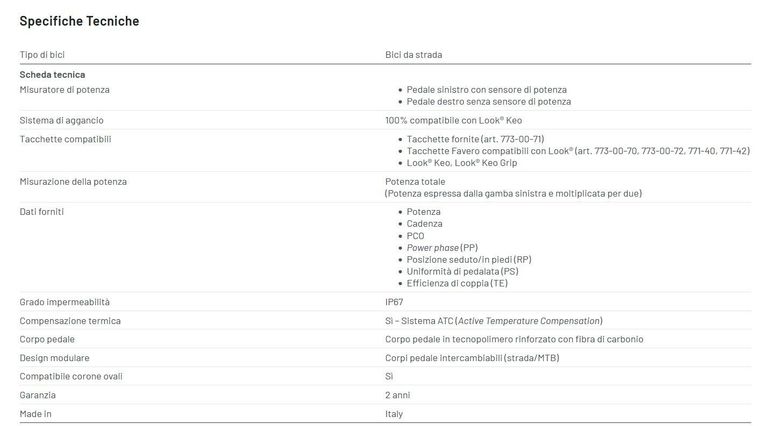Image resolution: width=770 pixels, height=426 pixels.
Task: Select the Misuratore di potenza row label
Action: [64, 90]
